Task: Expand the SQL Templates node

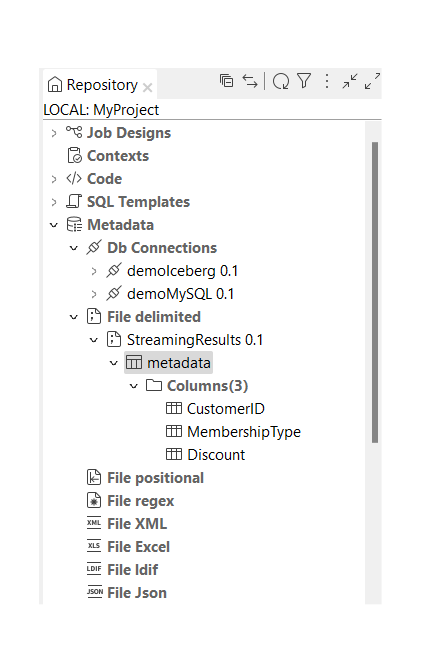Action: pos(54,202)
